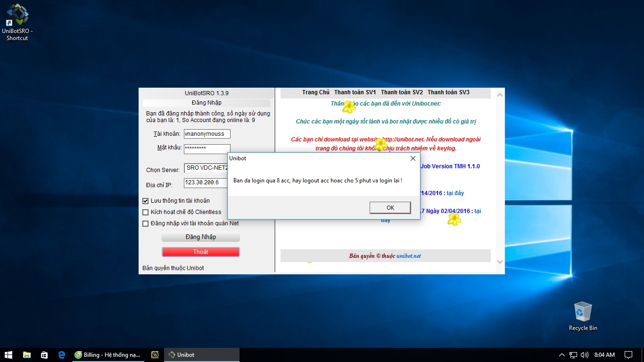Open the UniBotSRO desktop shortcut
This screenshot has height=362, width=644.
point(17,22)
